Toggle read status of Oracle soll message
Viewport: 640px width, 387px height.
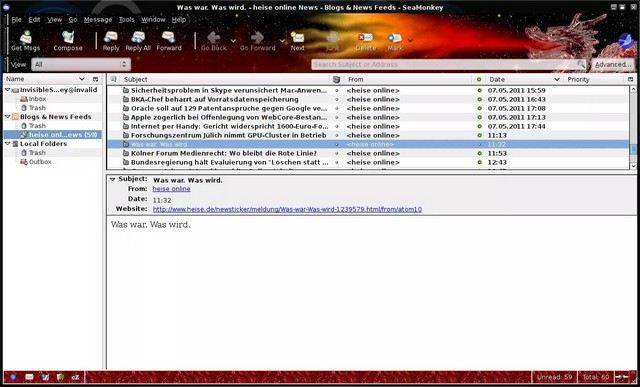pyautogui.click(x=479, y=108)
